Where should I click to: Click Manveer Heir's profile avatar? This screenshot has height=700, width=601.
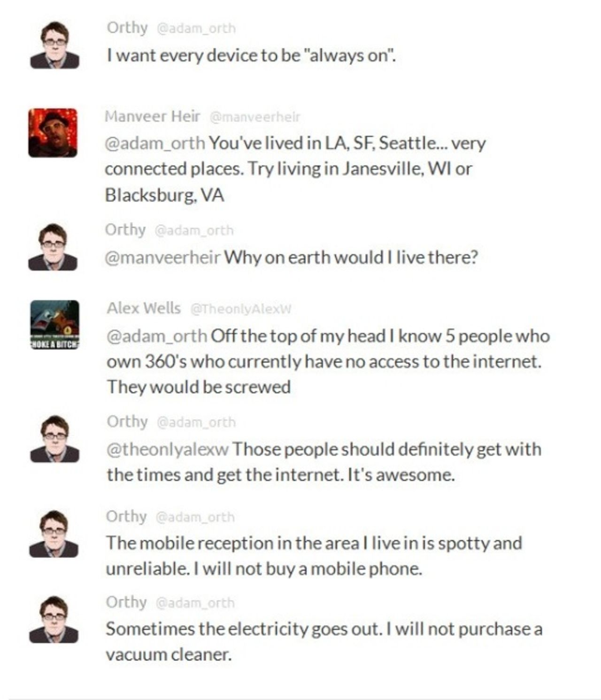click(x=53, y=132)
